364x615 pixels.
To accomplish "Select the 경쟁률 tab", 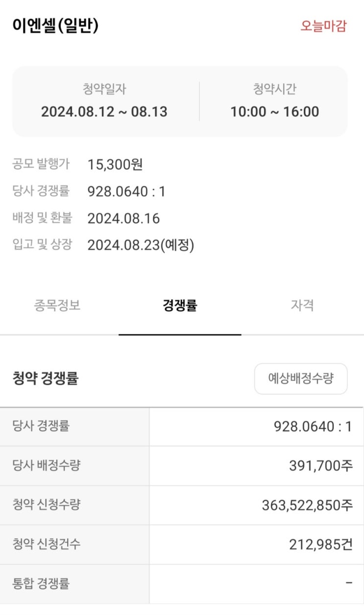I will [180, 306].
